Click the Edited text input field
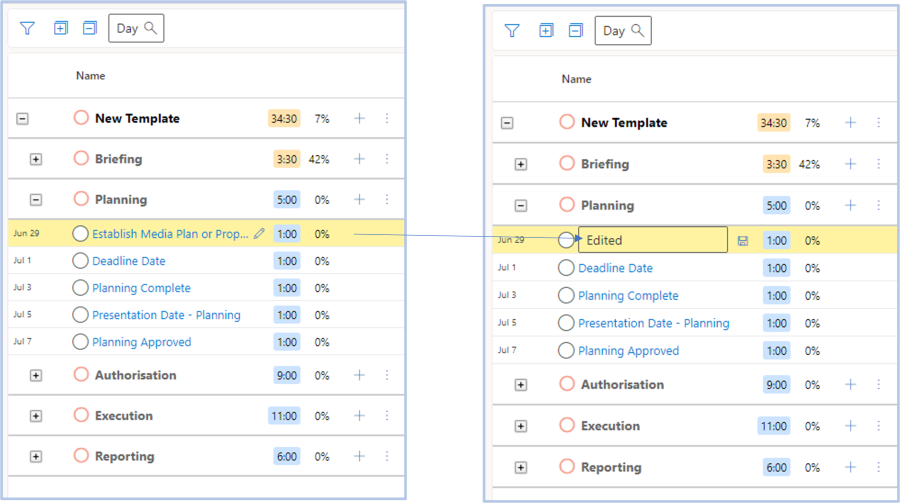This screenshot has height=503, width=900. tap(652, 240)
